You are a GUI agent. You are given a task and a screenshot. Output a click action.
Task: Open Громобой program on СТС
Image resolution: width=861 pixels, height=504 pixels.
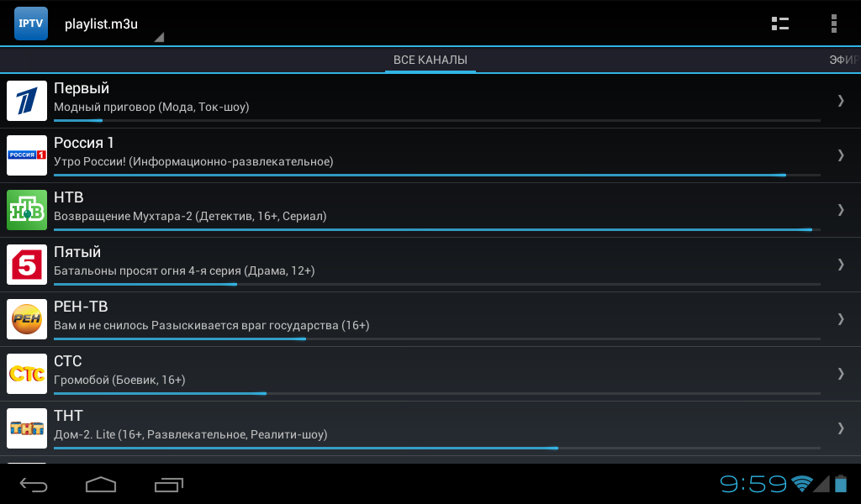click(119, 380)
